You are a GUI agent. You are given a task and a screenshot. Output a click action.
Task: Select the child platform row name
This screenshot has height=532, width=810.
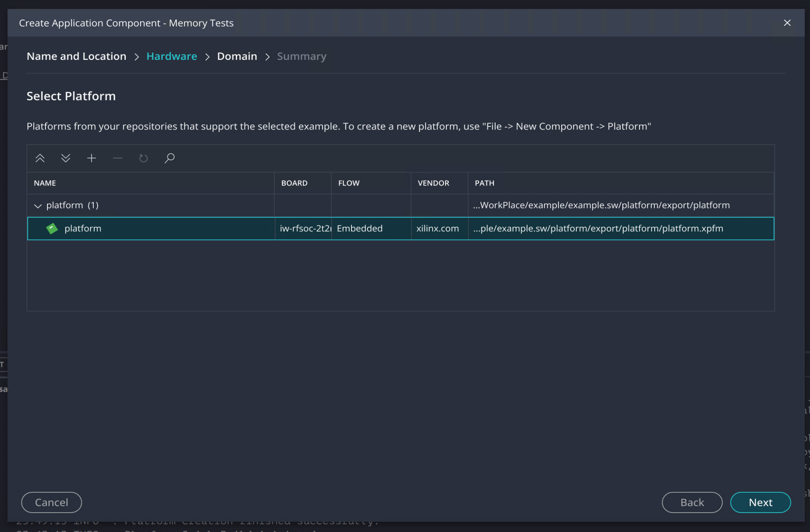point(83,228)
